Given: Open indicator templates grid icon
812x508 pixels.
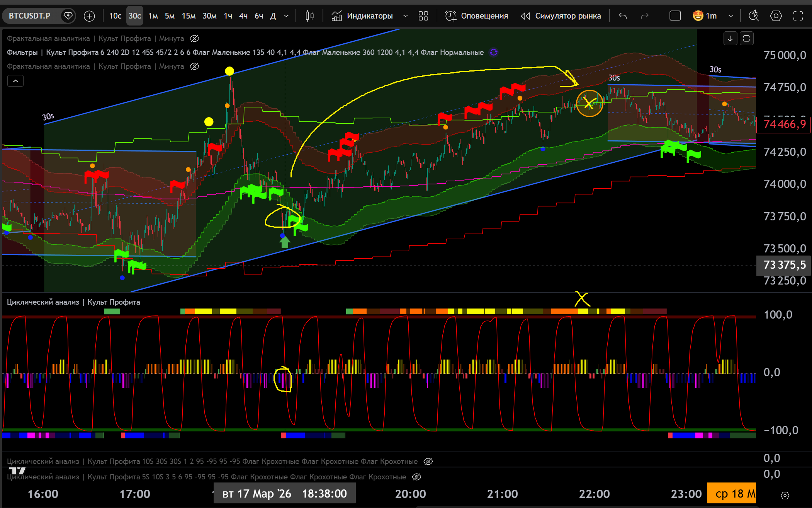Looking at the screenshot, I should point(423,16).
